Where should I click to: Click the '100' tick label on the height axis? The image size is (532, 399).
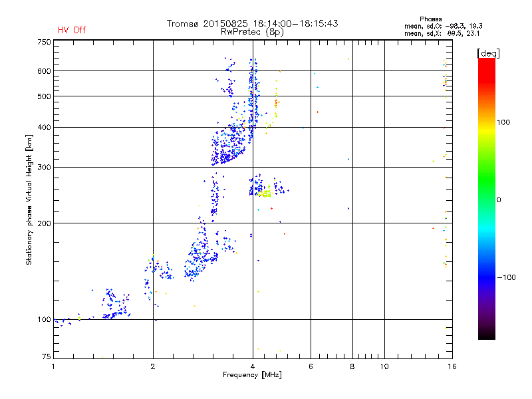coord(44,320)
